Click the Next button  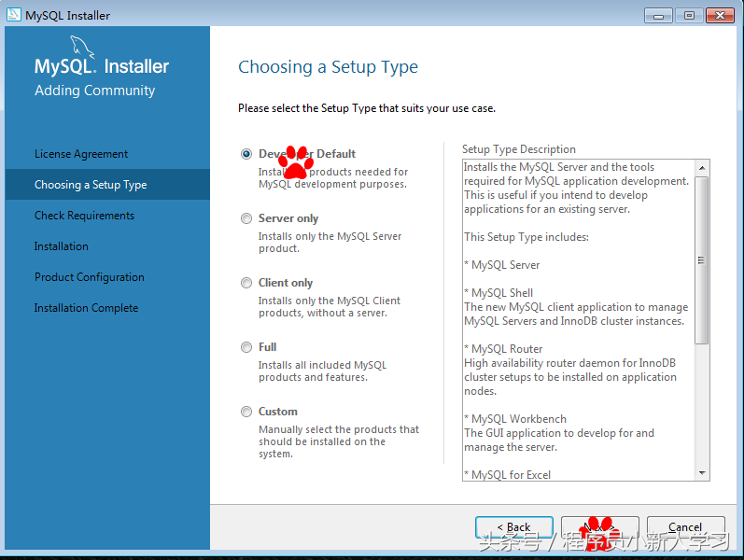point(599,527)
